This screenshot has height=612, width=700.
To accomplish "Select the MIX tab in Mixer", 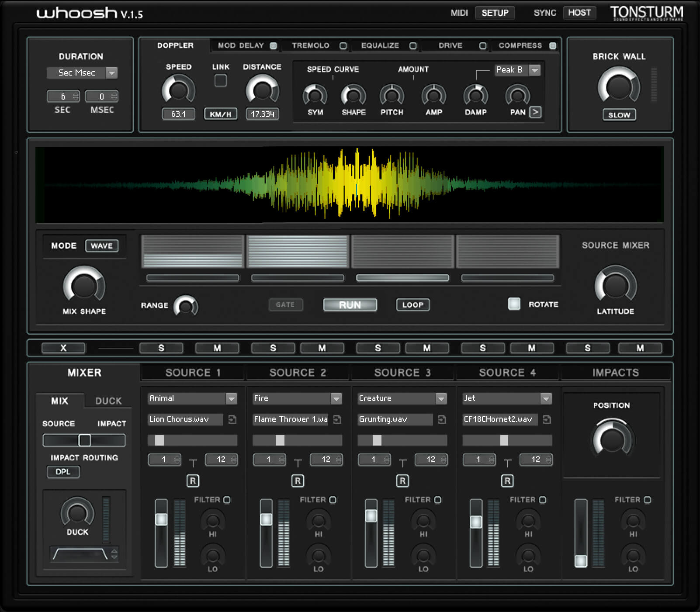I will tap(59, 401).
